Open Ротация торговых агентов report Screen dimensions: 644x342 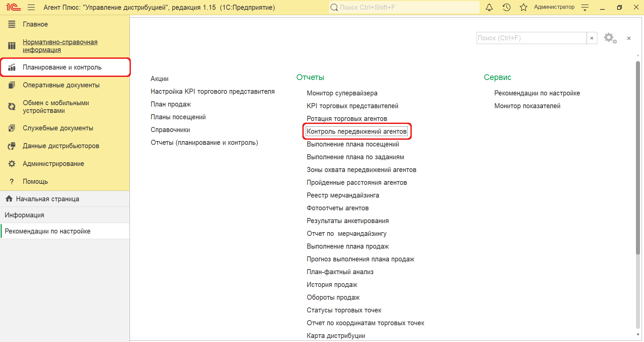pyautogui.click(x=347, y=119)
